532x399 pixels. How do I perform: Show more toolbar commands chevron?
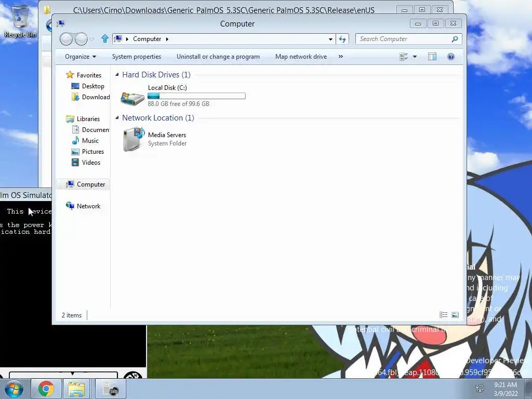[x=341, y=57]
